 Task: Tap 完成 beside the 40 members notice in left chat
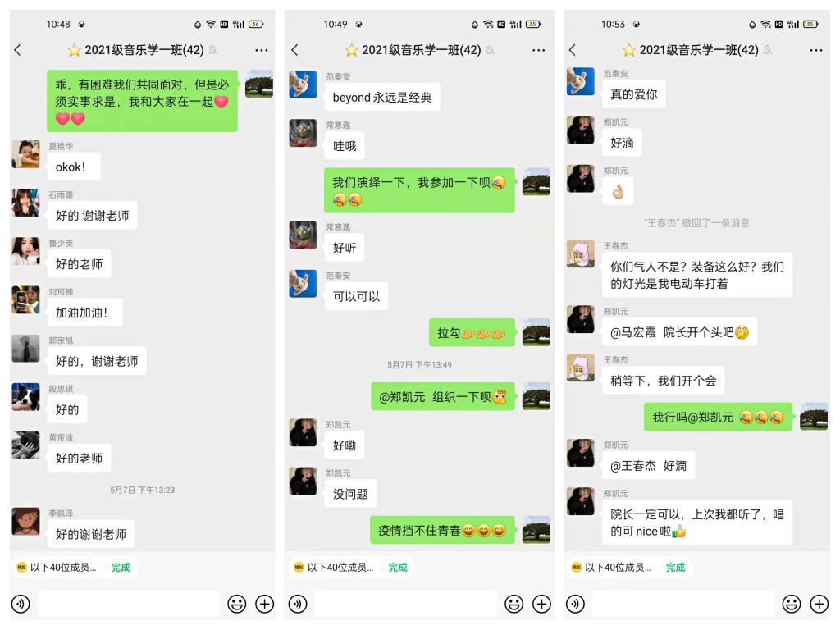point(121,568)
